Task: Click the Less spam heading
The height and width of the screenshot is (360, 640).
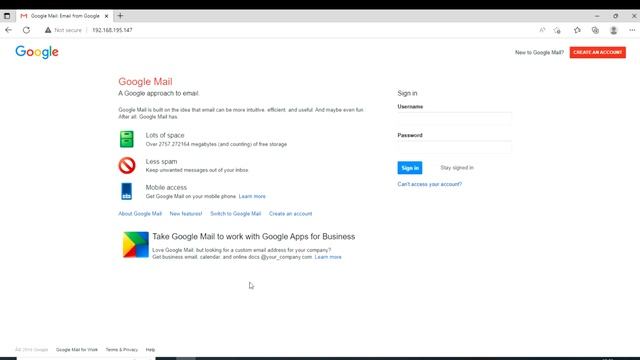Action: pos(161,161)
